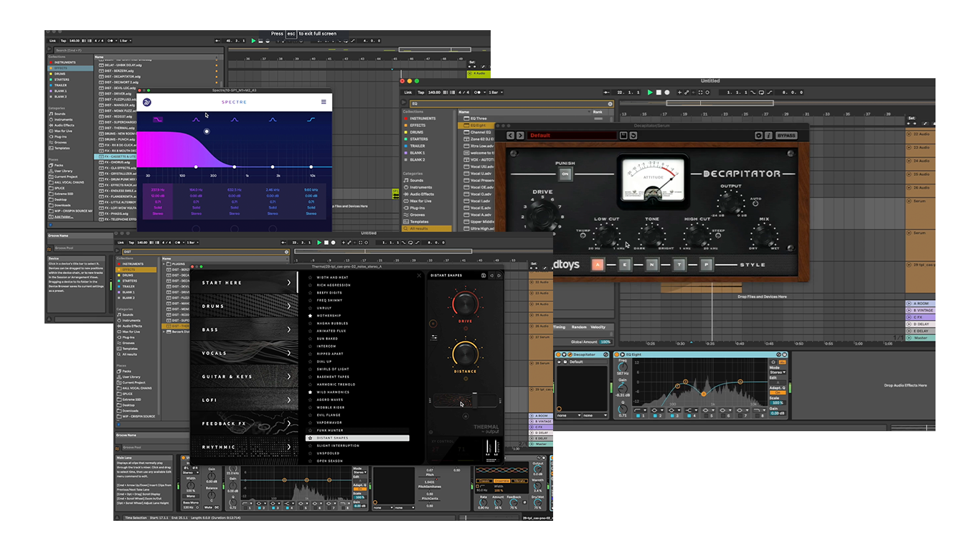Click the Punish ON button in Decapitator

click(565, 174)
